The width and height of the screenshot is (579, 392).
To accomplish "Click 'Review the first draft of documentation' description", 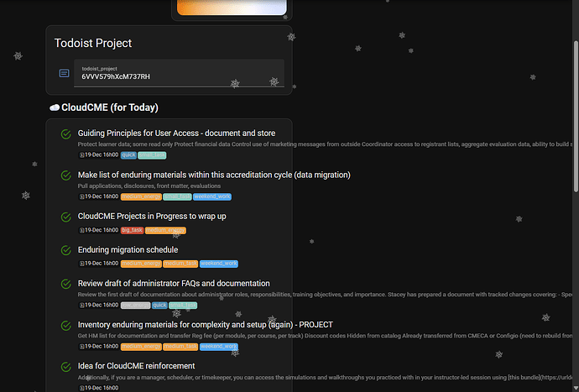I will click(x=325, y=295).
